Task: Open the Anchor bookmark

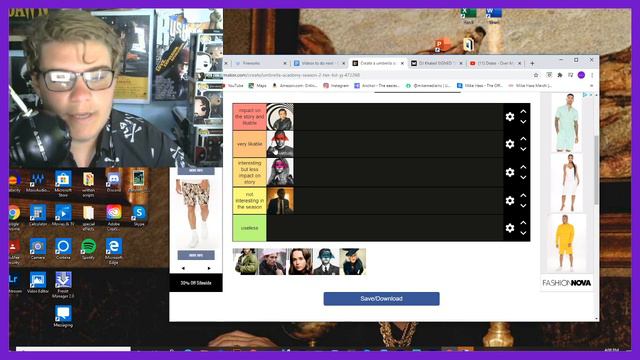Action: pyautogui.click(x=377, y=86)
